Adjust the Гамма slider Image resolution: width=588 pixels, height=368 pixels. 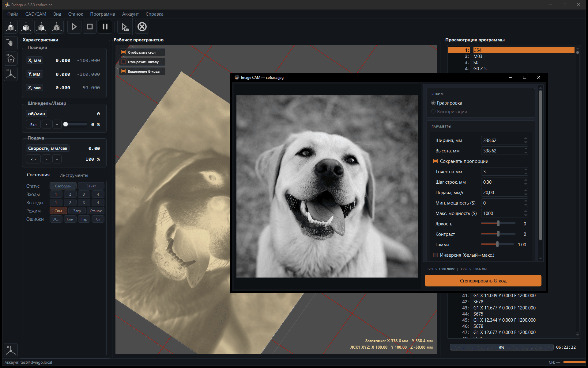(x=498, y=244)
